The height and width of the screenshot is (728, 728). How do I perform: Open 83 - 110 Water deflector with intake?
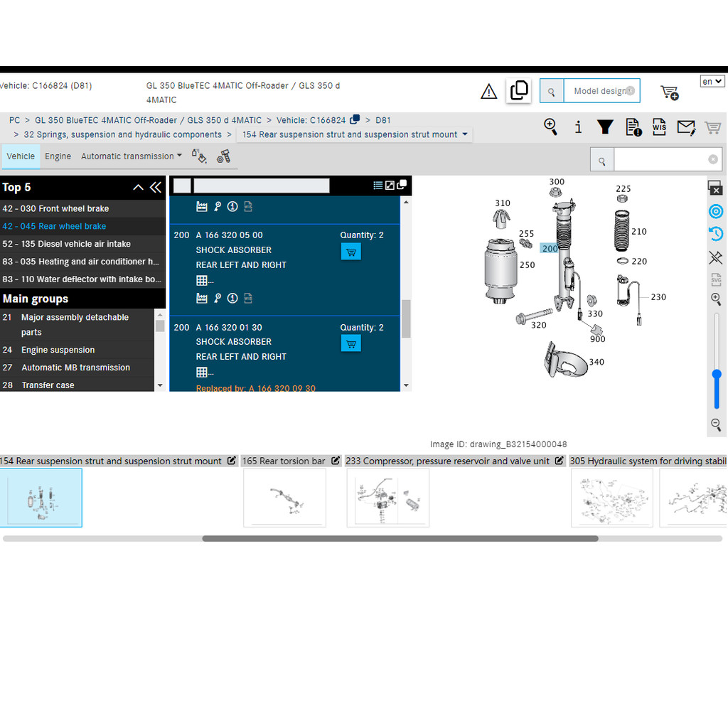click(82, 279)
